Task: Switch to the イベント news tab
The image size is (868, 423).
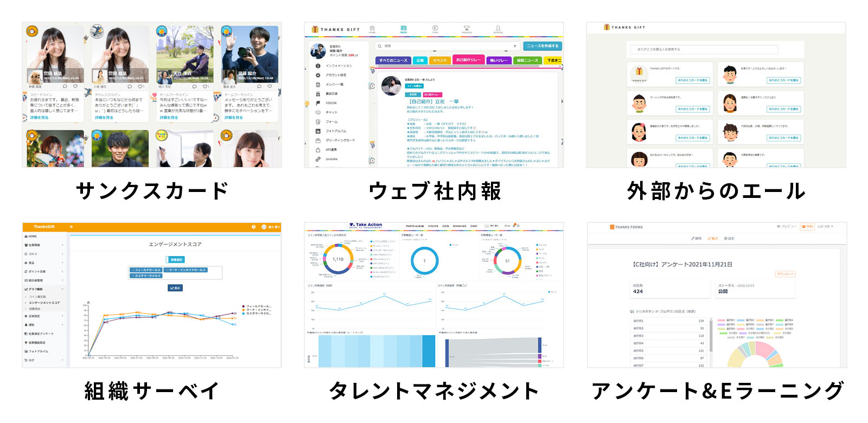Action: (441, 60)
